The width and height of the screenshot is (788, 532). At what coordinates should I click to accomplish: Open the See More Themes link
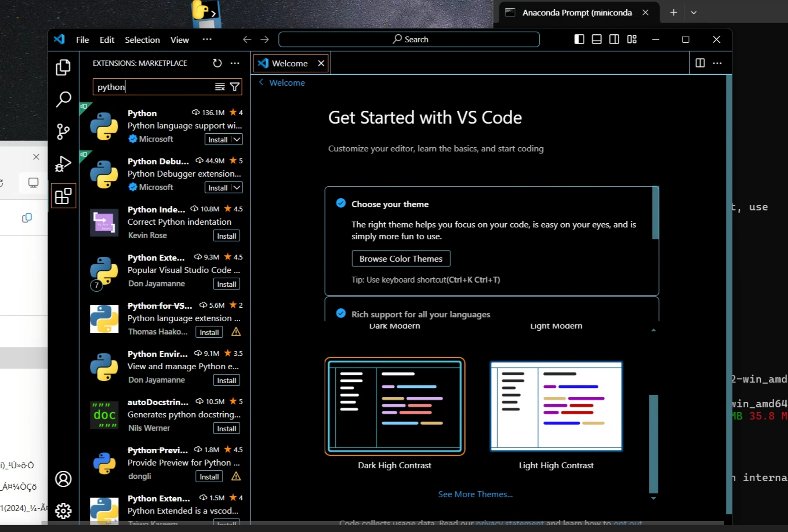(x=475, y=494)
